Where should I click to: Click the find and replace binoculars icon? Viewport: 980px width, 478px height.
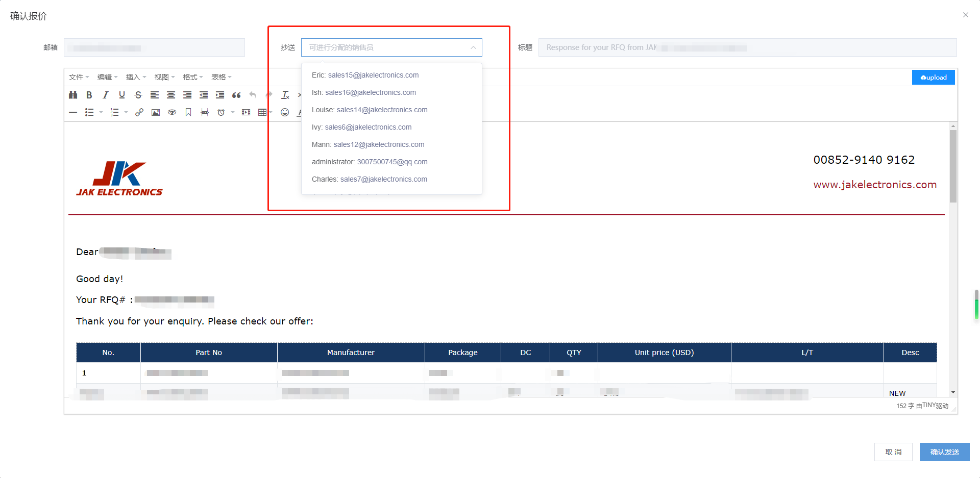point(73,95)
